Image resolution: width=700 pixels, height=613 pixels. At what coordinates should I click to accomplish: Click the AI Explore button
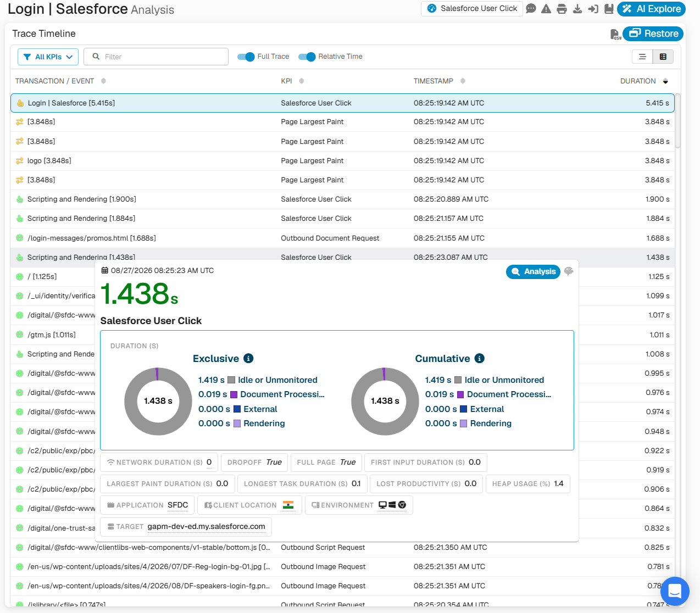point(652,9)
